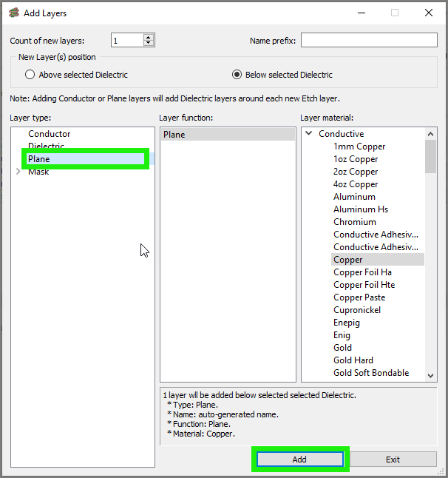Decrease count of new layers with down arrow
Viewport: 448px width, 478px height.
pyautogui.click(x=149, y=43)
